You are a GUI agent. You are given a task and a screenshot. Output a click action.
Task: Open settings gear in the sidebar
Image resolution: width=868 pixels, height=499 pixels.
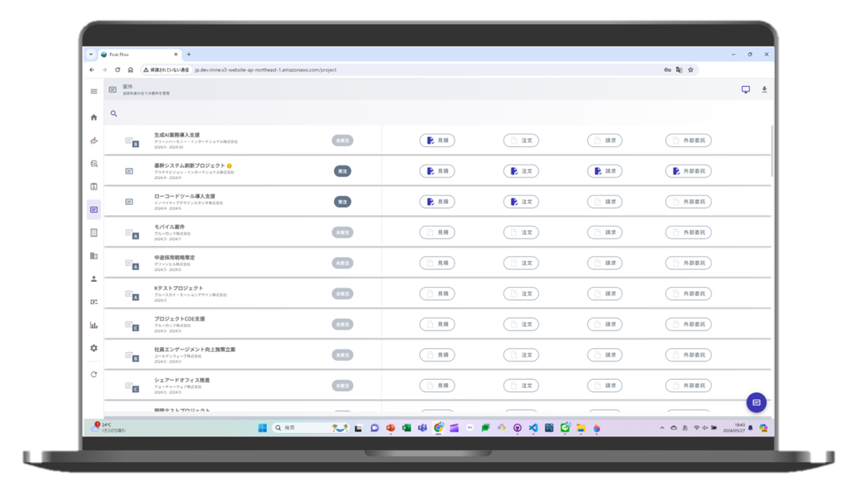coord(94,349)
